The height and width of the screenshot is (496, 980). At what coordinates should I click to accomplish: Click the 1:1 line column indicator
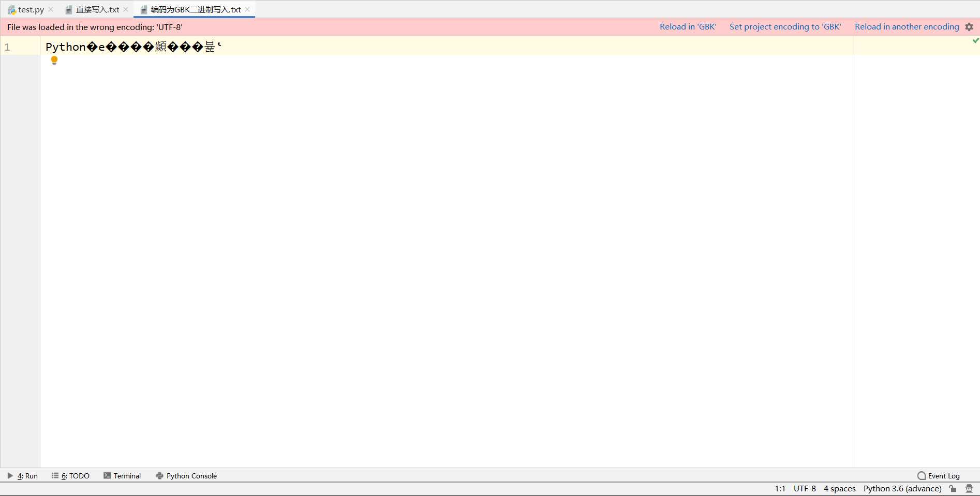click(780, 489)
